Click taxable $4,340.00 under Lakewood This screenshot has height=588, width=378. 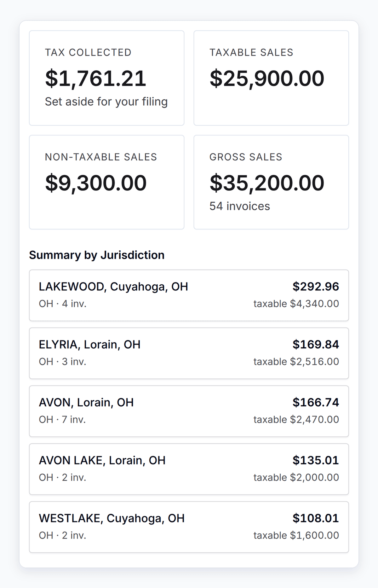(296, 304)
